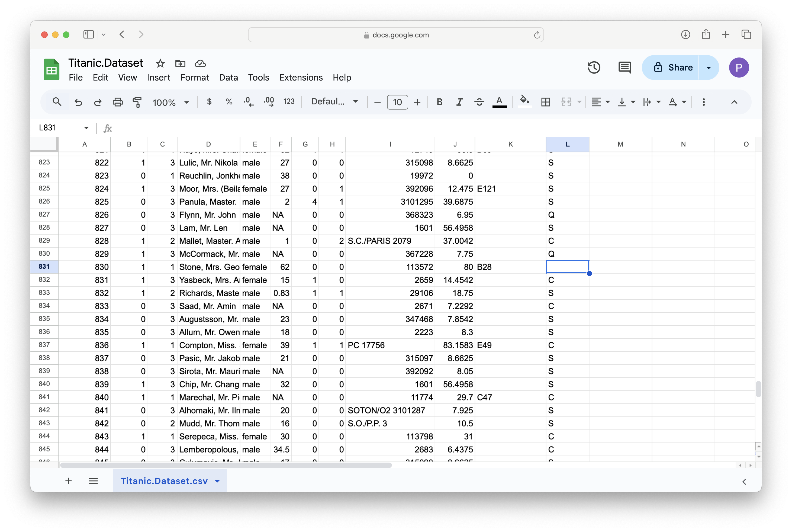Click the undo icon
Image resolution: width=792 pixels, height=532 pixels.
[78, 102]
